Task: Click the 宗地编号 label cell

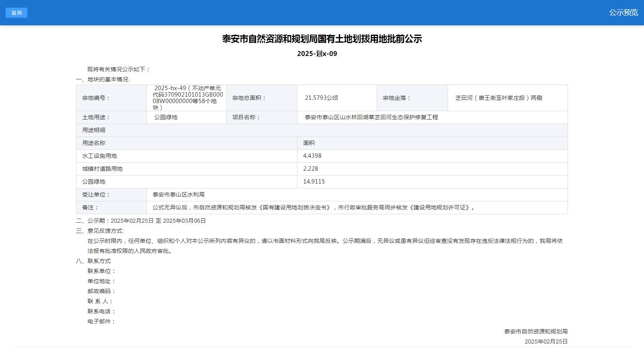Action: click(x=111, y=98)
